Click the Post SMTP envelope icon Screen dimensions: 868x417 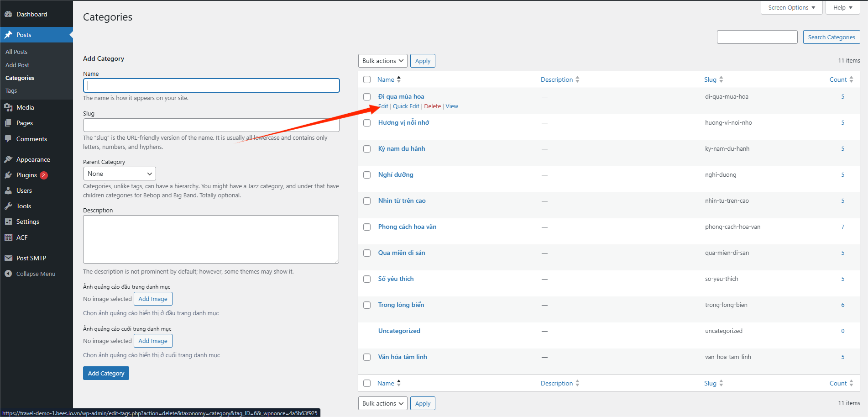tap(8, 258)
